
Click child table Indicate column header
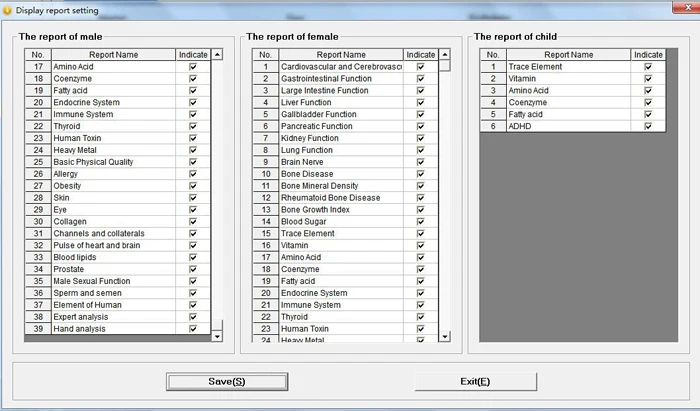tap(648, 54)
